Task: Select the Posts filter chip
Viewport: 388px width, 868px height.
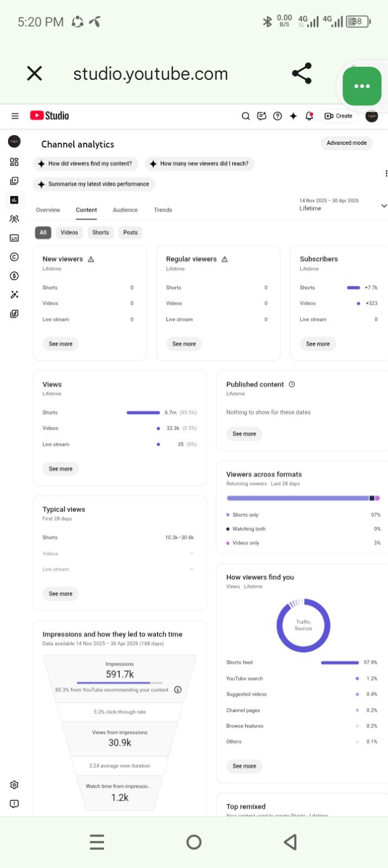Action: point(130,232)
